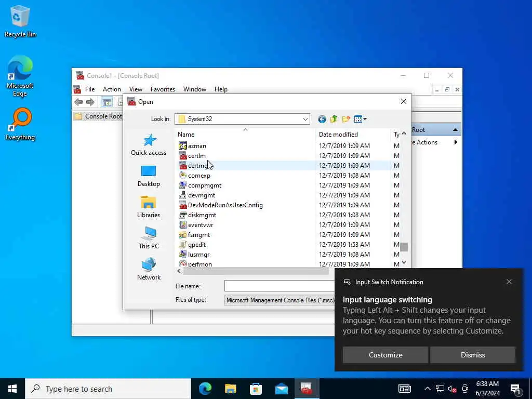Open the View Menu icon
Screen dimensions: 532x399
pyautogui.click(x=360, y=119)
